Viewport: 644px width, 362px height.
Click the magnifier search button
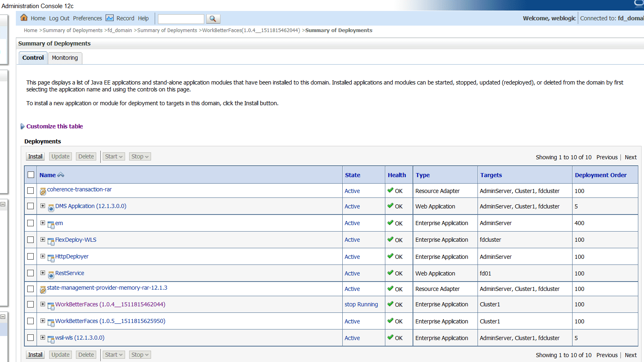(x=213, y=19)
